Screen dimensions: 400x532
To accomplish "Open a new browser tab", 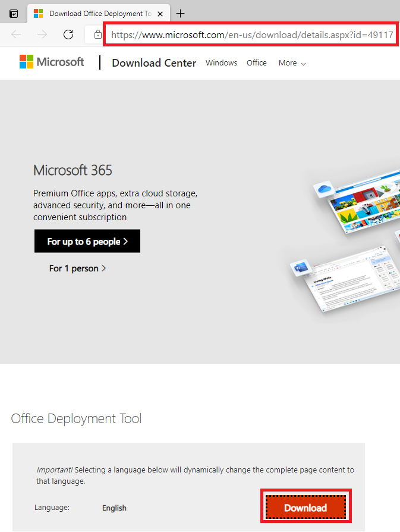I will (x=181, y=13).
